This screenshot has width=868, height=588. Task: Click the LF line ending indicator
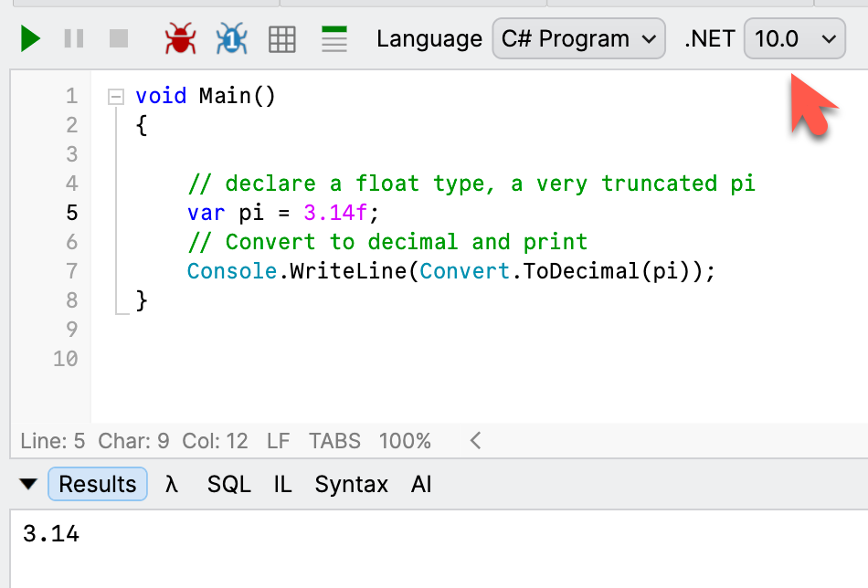[278, 441]
